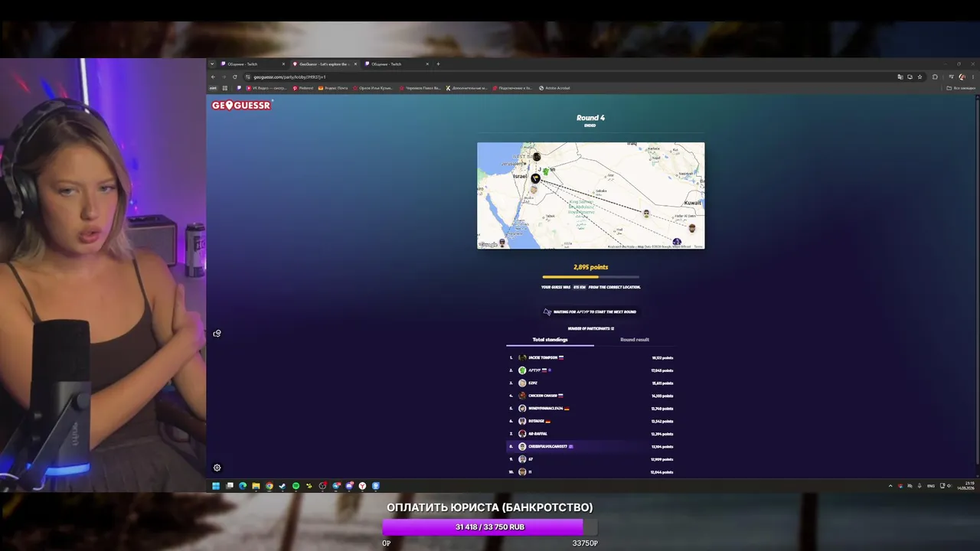This screenshot has width=980, height=551.
Task: Switch to the Round result tab
Action: click(x=635, y=340)
